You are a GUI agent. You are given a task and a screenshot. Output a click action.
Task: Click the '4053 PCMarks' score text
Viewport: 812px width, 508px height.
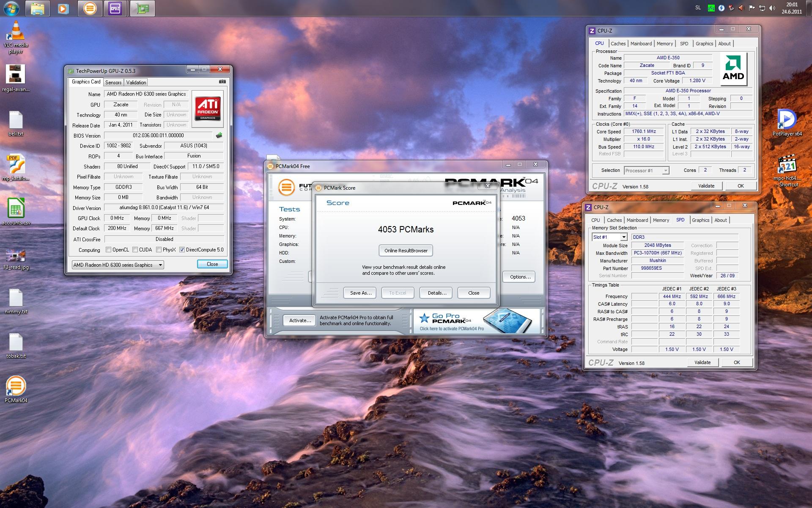pos(406,229)
